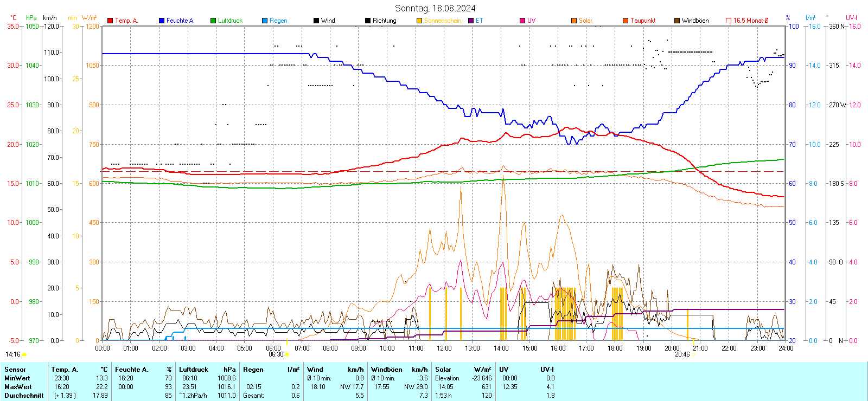Click the Luftdruck column header in table
Screen dimensions: 868x401
[x=194, y=370]
